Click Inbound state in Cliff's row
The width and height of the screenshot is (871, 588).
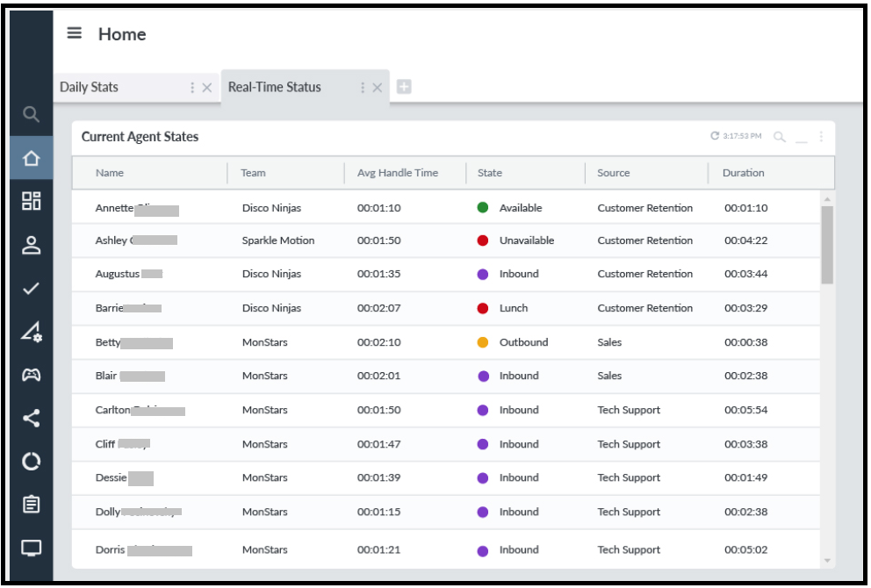click(519, 444)
